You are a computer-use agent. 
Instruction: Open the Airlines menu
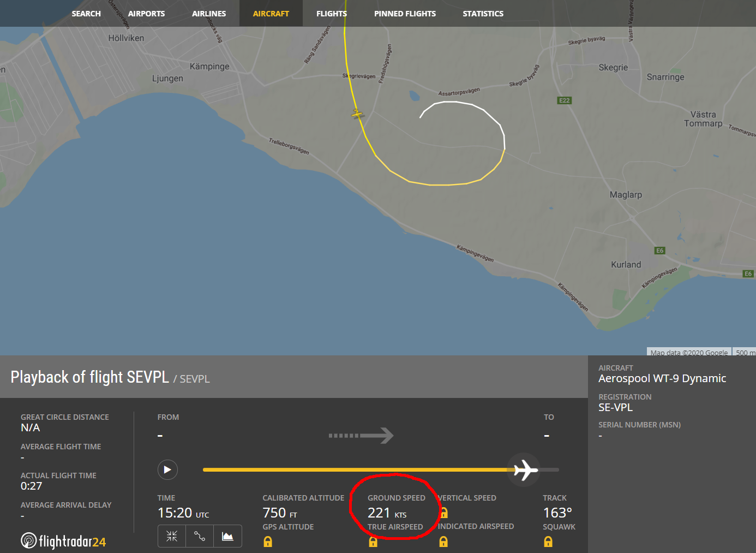click(209, 14)
